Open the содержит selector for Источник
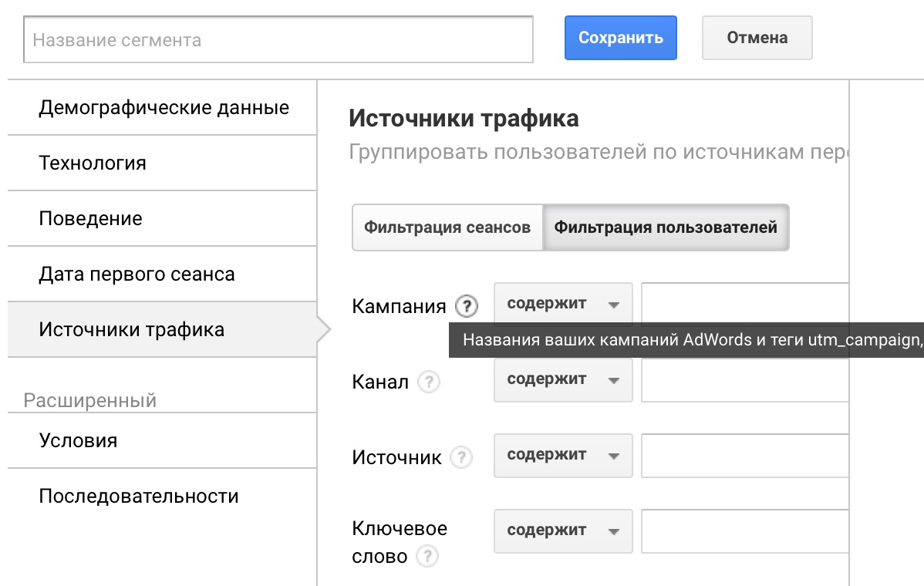The height and width of the screenshot is (586, 924). (563, 455)
